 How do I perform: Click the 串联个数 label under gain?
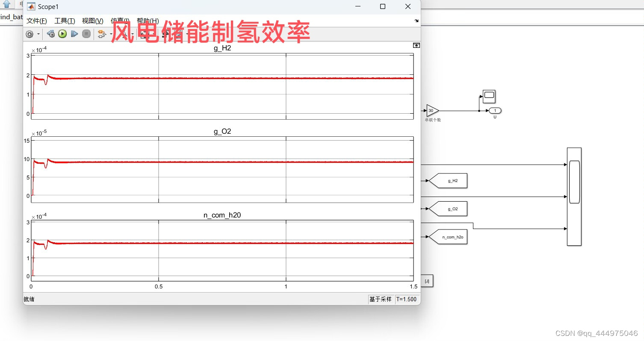pyautogui.click(x=433, y=120)
